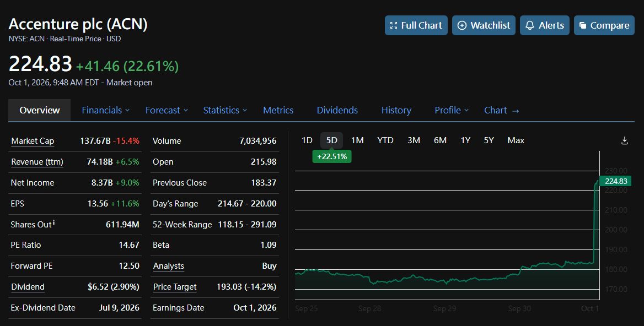The width and height of the screenshot is (644, 326).
Task: Open the Full Chart view
Action: (x=416, y=25)
